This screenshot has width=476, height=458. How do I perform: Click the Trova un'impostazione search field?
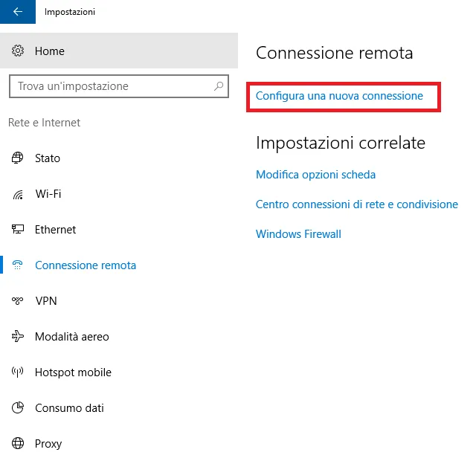pyautogui.click(x=112, y=86)
